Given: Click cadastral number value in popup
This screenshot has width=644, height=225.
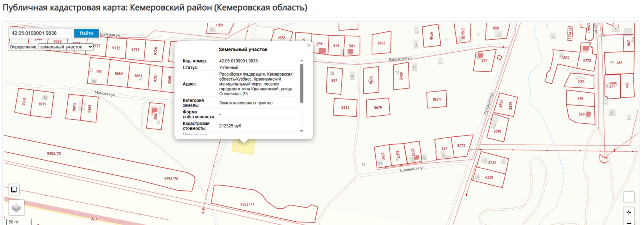Looking at the screenshot, I should point(239,61).
